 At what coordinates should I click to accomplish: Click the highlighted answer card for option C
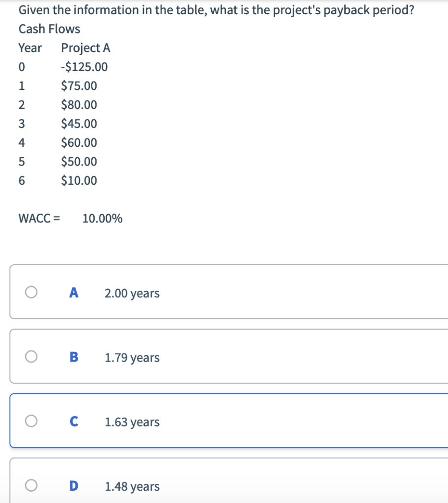point(226,420)
